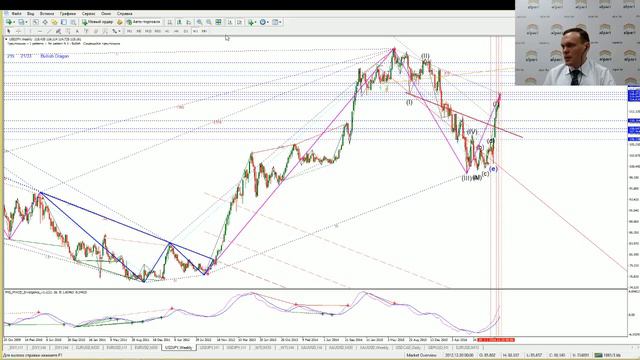Switch timeframe to H4
The width and height of the screenshot is (640, 360).
(x=176, y=31)
